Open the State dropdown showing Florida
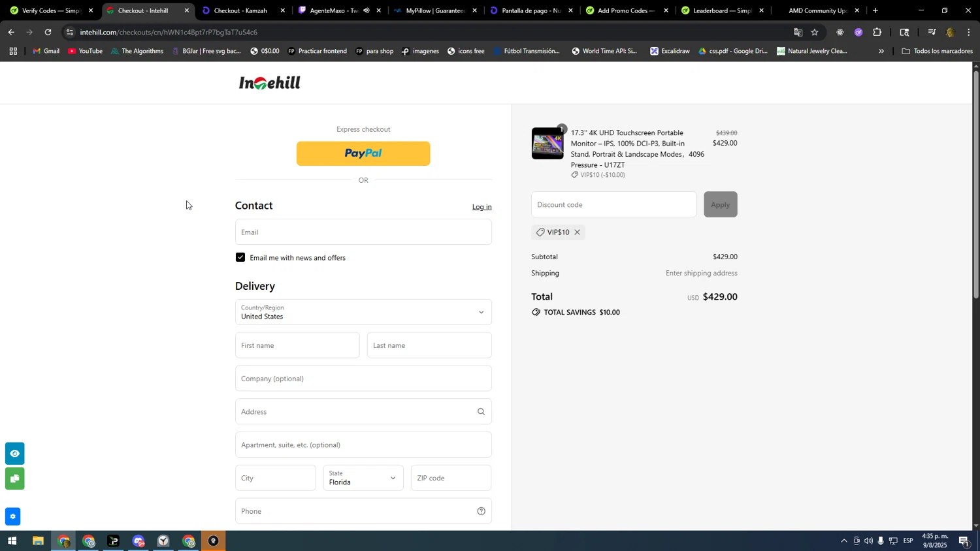 (363, 478)
